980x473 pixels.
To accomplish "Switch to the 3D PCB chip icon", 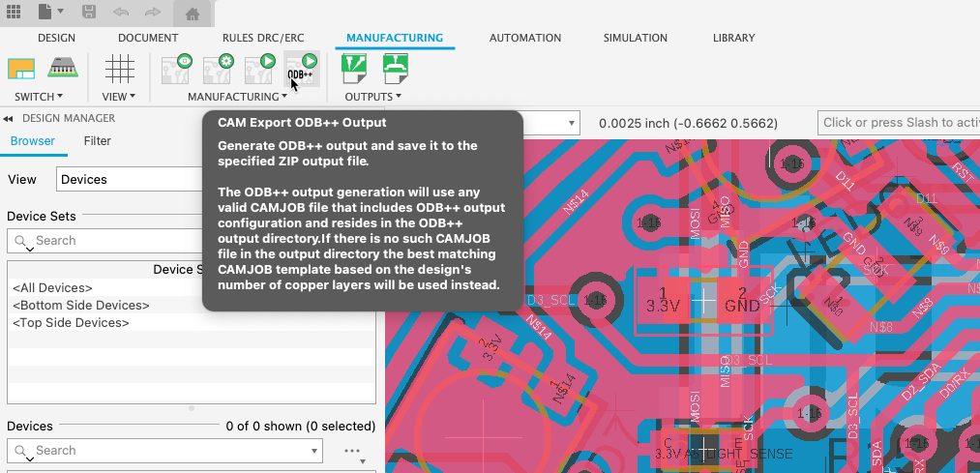I will click(x=63, y=68).
